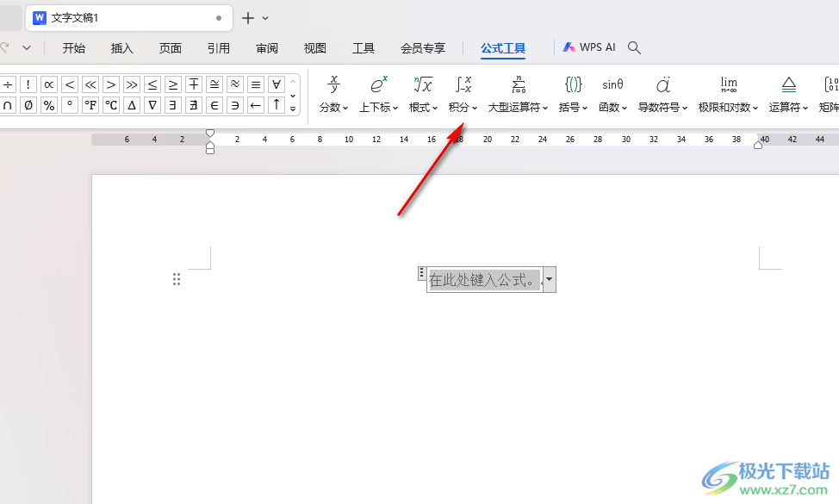The width and height of the screenshot is (839, 504).
Task: Switch to the 页面 tab
Action: [x=171, y=48]
